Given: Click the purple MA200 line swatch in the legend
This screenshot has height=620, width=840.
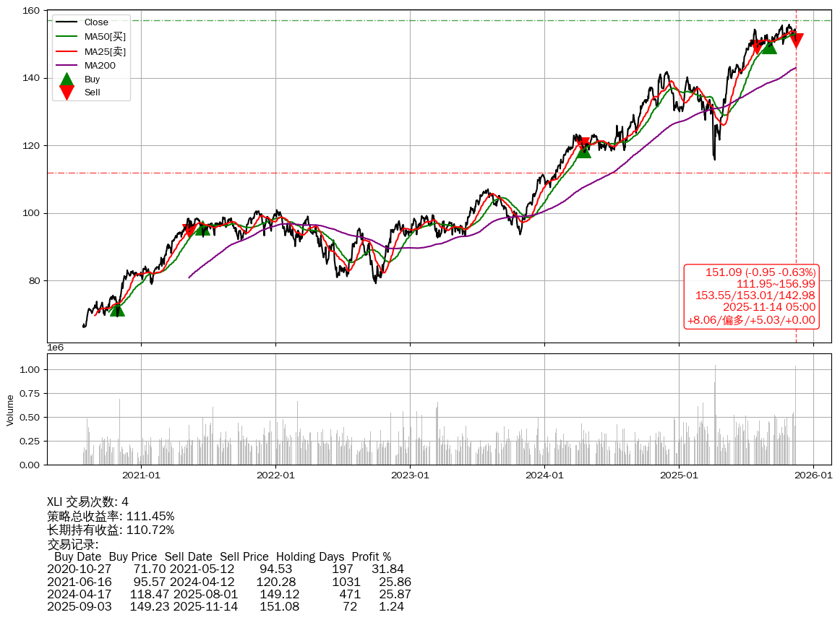Looking at the screenshot, I should [67, 65].
